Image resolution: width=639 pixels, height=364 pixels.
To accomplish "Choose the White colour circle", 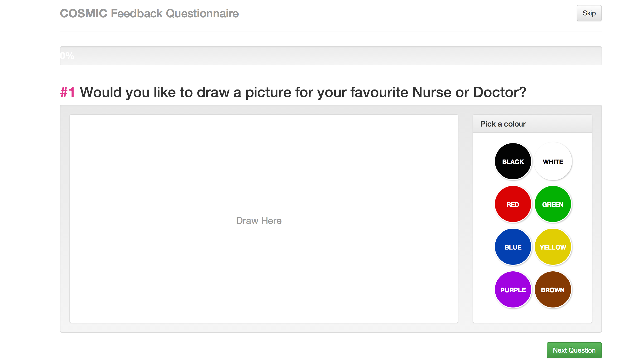I will [553, 161].
